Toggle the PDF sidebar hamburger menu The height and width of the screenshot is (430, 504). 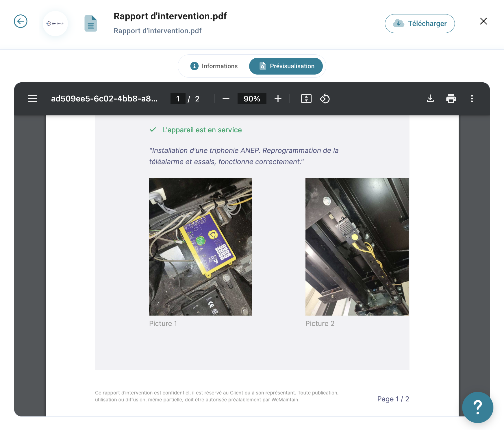[x=33, y=99]
